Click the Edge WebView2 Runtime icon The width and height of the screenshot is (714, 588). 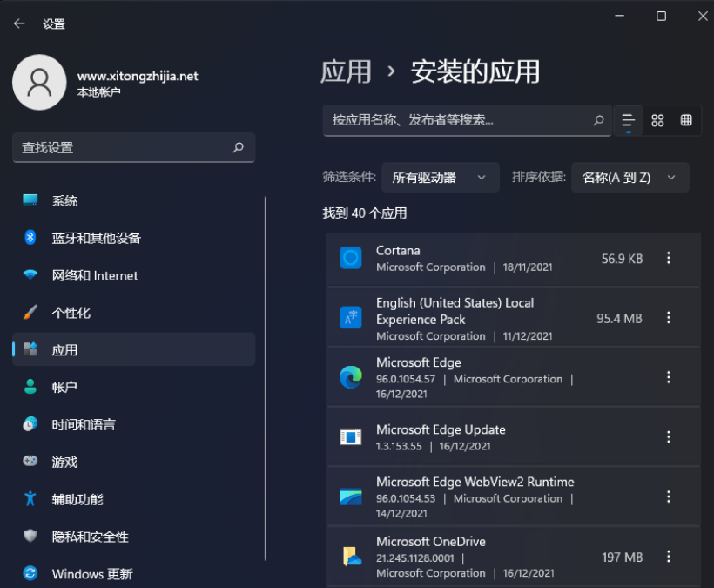click(x=351, y=497)
